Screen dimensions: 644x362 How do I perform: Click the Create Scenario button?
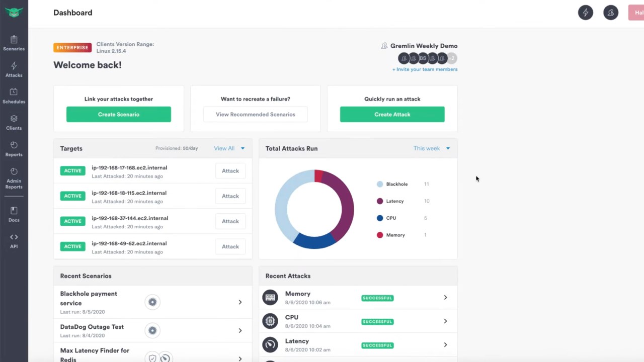119,114
